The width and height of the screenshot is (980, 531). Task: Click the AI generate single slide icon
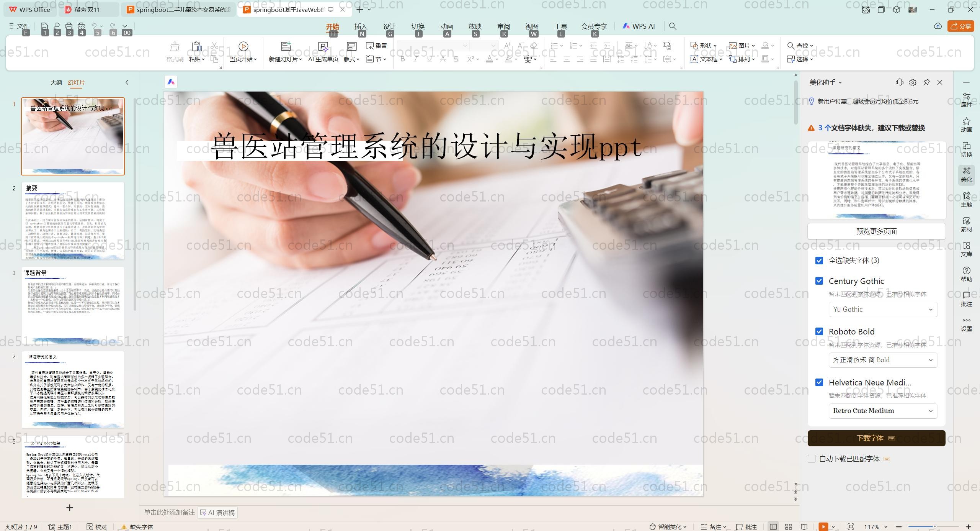coord(323,47)
